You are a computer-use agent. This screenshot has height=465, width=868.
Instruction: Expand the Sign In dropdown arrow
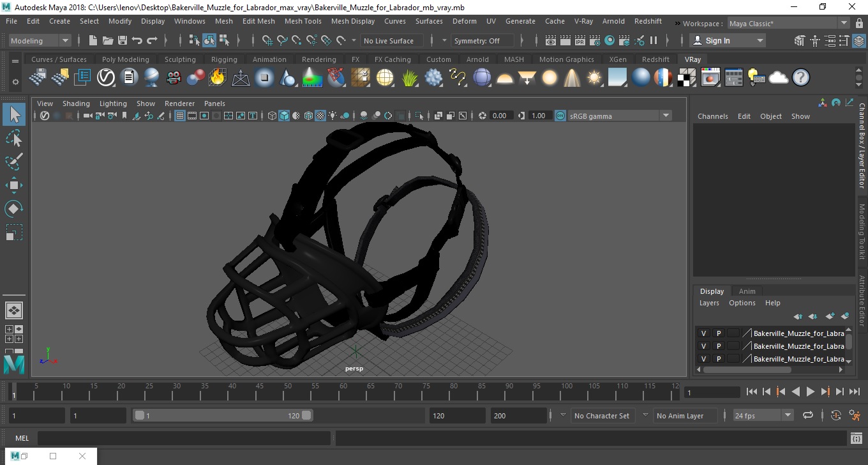(759, 40)
